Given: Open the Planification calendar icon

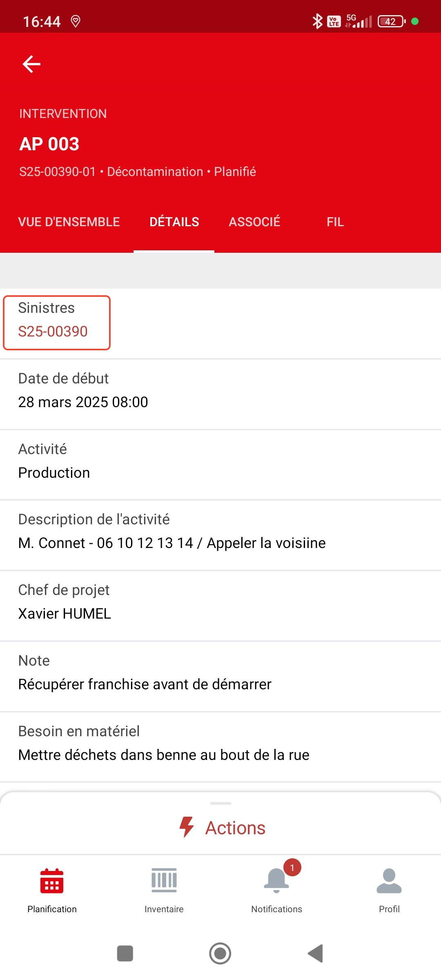Looking at the screenshot, I should point(52,881).
